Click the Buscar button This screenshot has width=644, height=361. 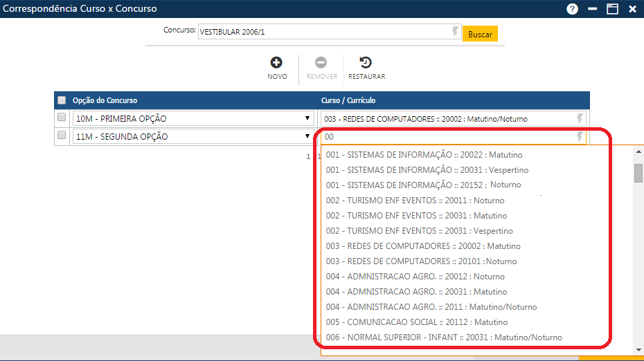480,34
